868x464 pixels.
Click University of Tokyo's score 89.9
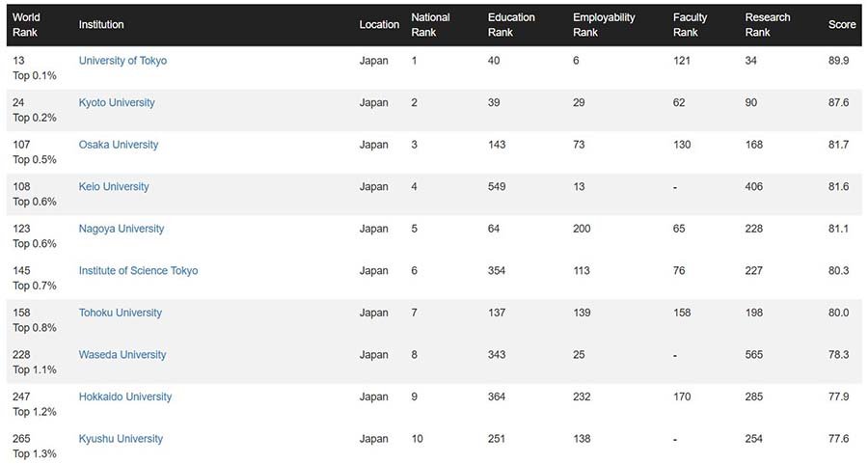pyautogui.click(x=839, y=61)
